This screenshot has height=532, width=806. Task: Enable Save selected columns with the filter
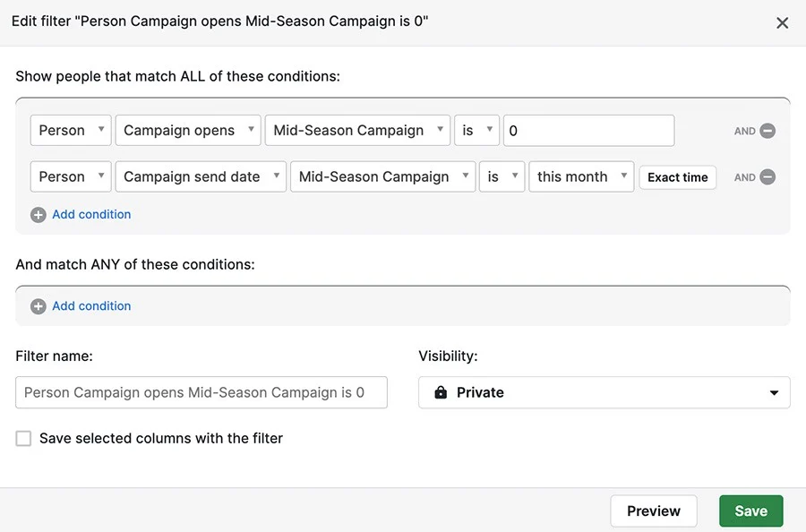[x=23, y=439]
